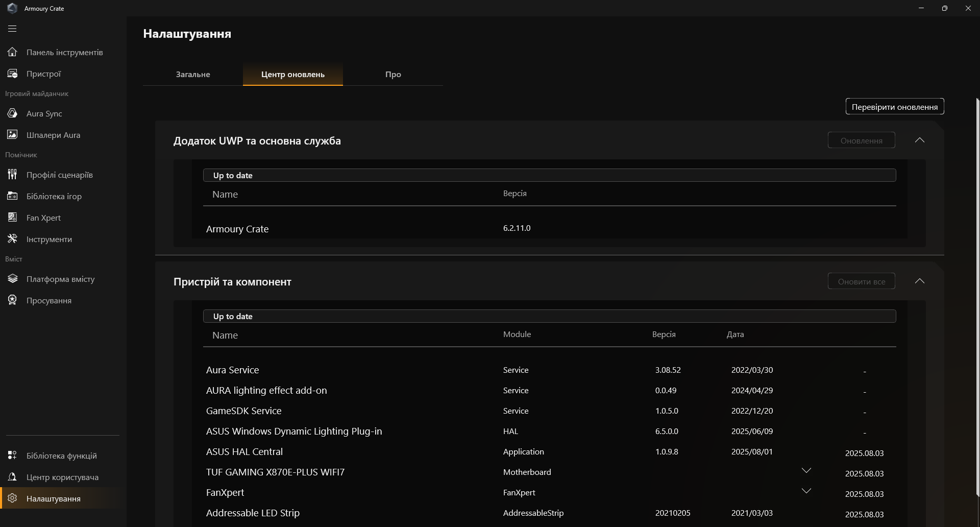Open the Просування promotions icon
The width and height of the screenshot is (980, 527).
coord(12,300)
